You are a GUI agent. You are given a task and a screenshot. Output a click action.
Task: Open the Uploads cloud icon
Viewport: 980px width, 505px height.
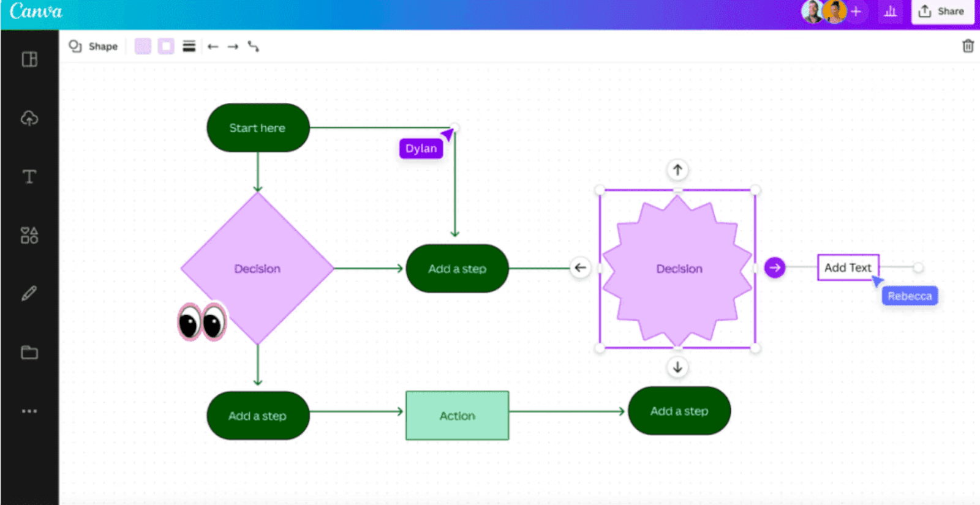(x=29, y=118)
